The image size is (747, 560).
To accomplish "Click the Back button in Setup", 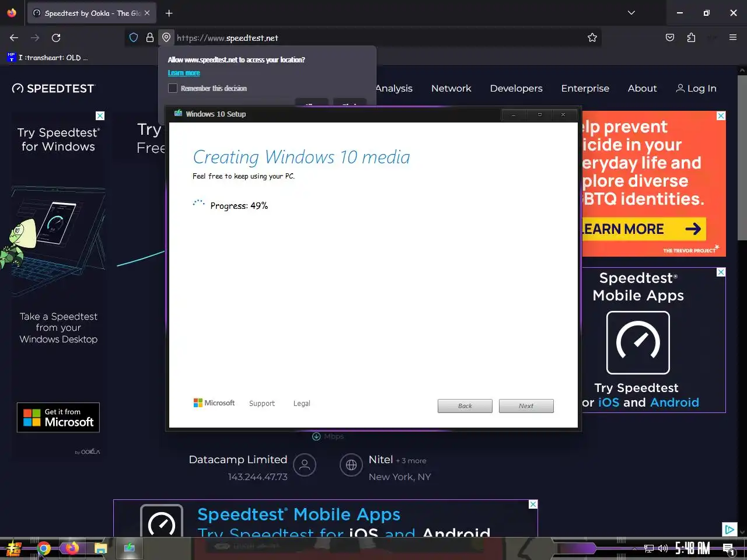I will (465, 406).
